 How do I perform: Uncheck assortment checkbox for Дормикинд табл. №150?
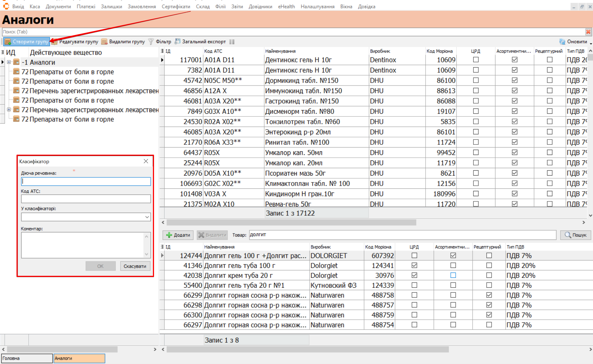click(x=515, y=80)
